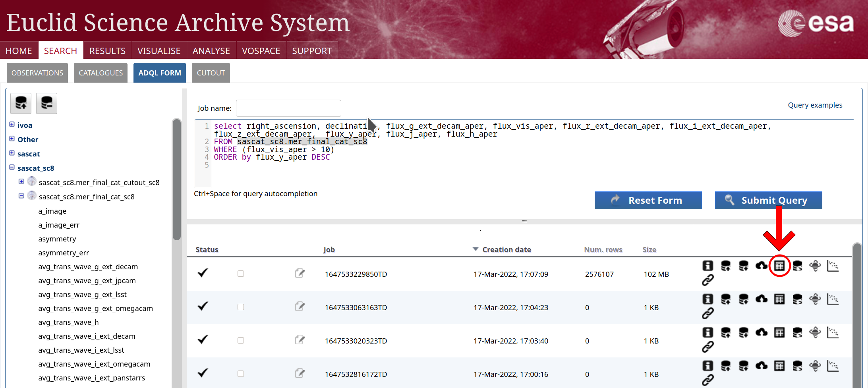
Task: Click chain link icon for job 1647533229850TD
Action: tap(708, 280)
